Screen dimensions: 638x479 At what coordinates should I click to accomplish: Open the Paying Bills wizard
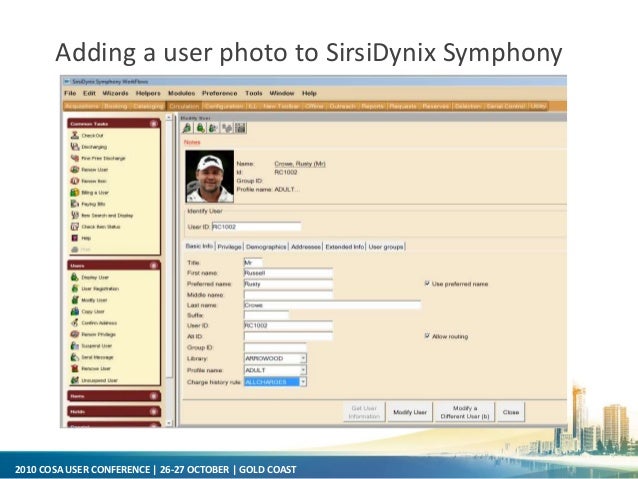(x=88, y=204)
